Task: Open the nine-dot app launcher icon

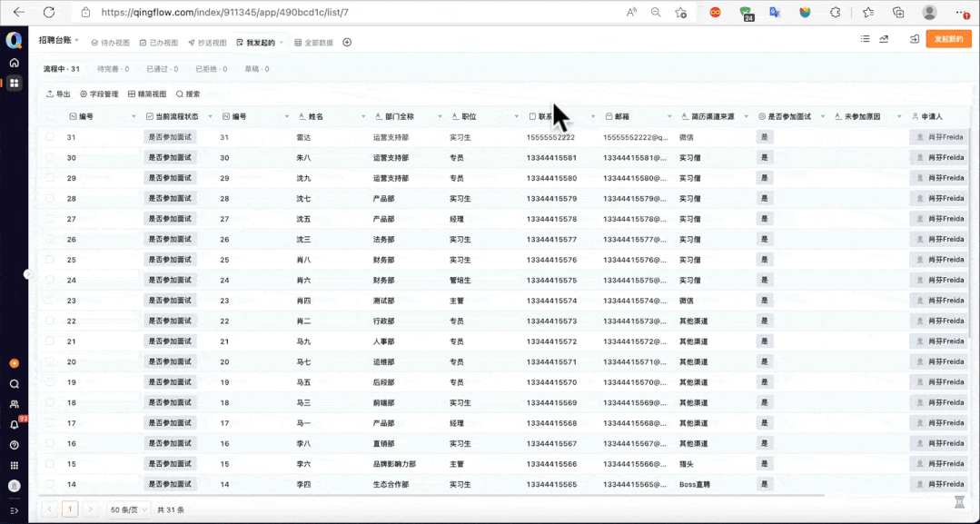Action: point(14,465)
